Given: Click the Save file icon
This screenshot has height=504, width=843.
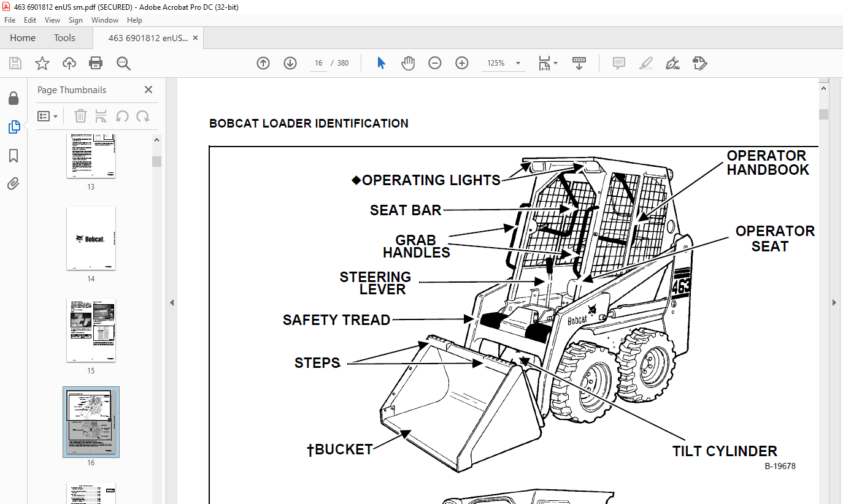Looking at the screenshot, I should (x=15, y=63).
